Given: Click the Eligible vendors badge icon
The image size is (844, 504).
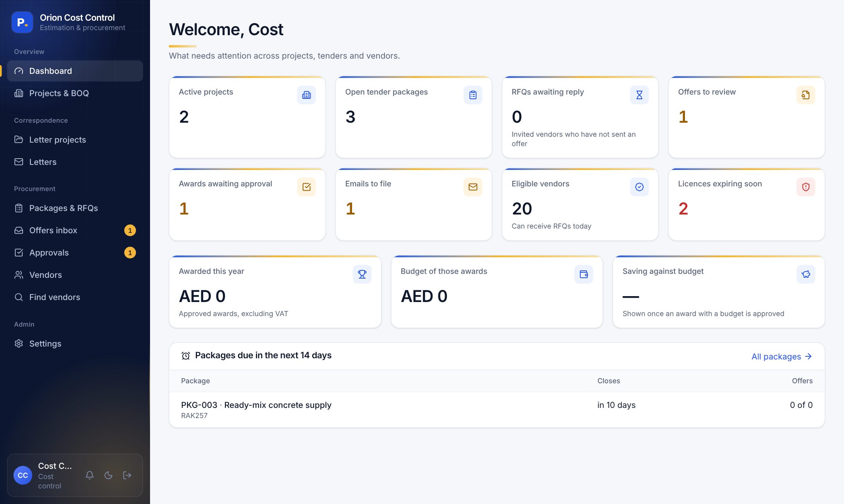Looking at the screenshot, I should [639, 187].
